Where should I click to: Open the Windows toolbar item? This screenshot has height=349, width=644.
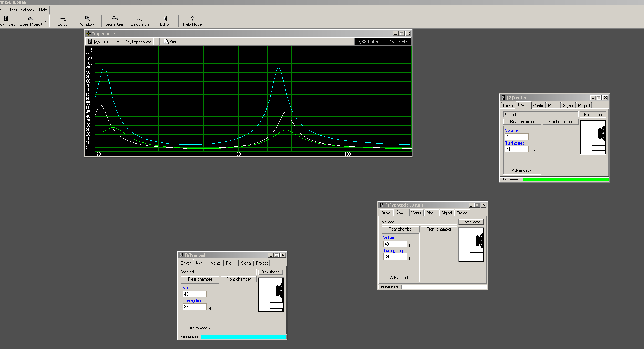click(87, 21)
